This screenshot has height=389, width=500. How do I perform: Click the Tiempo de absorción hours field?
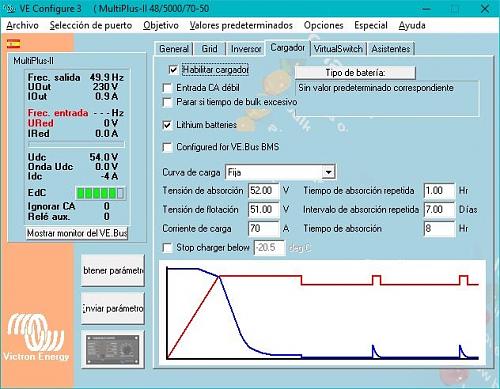pos(439,229)
